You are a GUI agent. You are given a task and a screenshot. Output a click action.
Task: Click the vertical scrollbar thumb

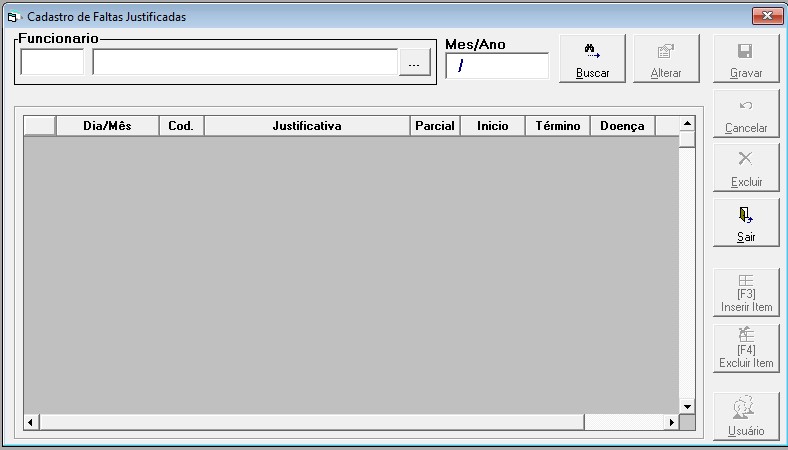coord(687,139)
